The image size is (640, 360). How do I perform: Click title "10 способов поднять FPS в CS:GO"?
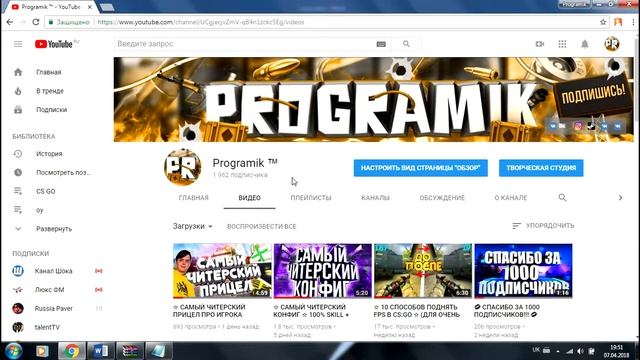[417, 311]
